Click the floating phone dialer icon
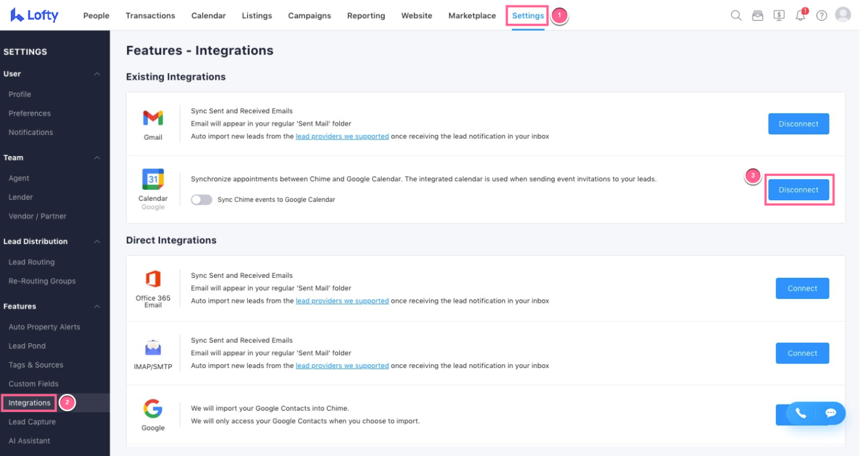Viewport: 868px width, 456px height. (x=800, y=413)
